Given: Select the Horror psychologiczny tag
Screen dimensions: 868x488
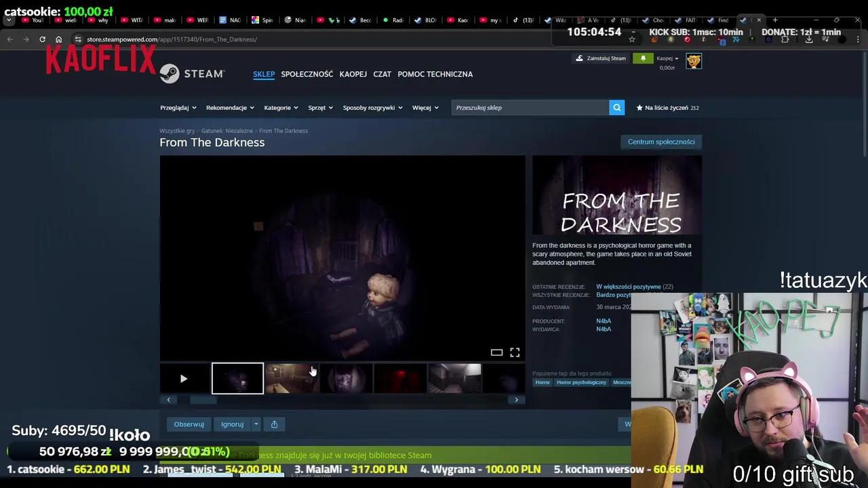Looking at the screenshot, I should coord(581,382).
